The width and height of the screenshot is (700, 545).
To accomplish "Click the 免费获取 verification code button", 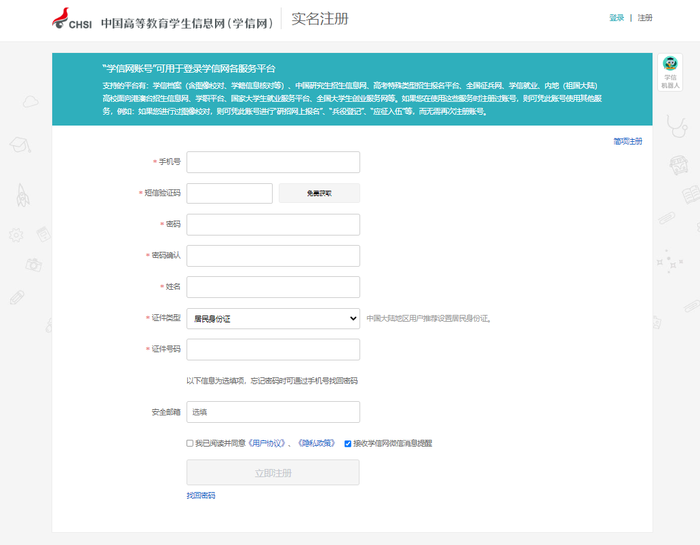I will [x=319, y=193].
